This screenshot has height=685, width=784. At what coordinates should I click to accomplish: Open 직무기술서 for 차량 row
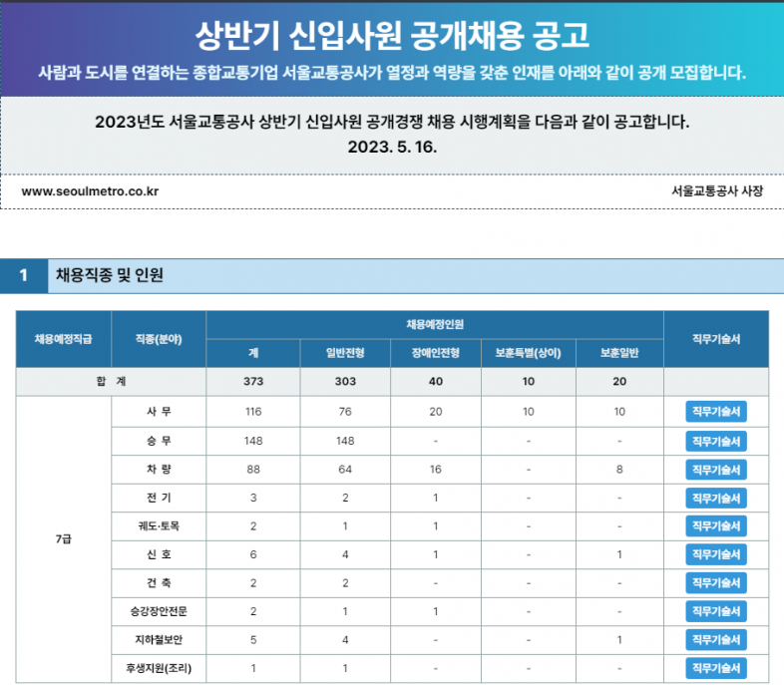coord(716,470)
